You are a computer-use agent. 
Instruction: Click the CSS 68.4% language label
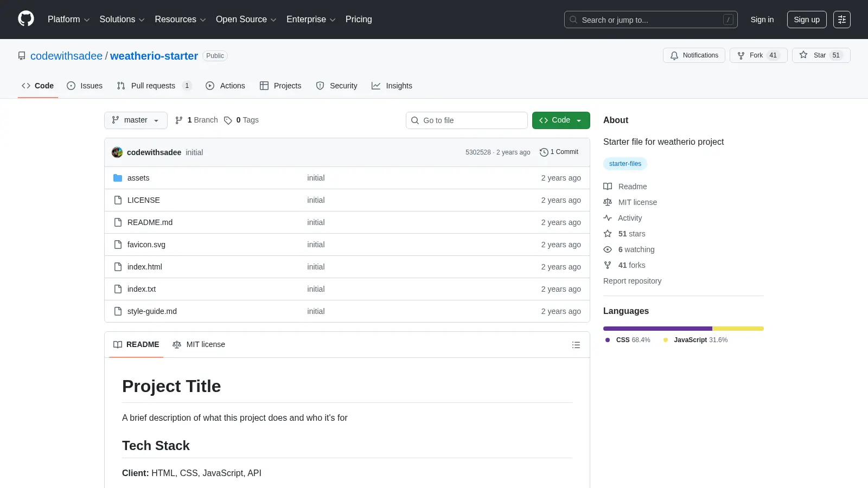pos(628,340)
